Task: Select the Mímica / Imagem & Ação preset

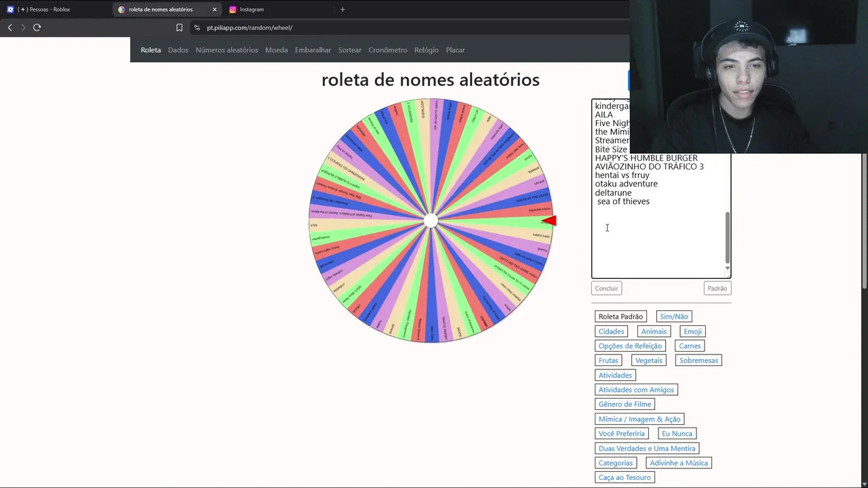Action: (x=639, y=419)
